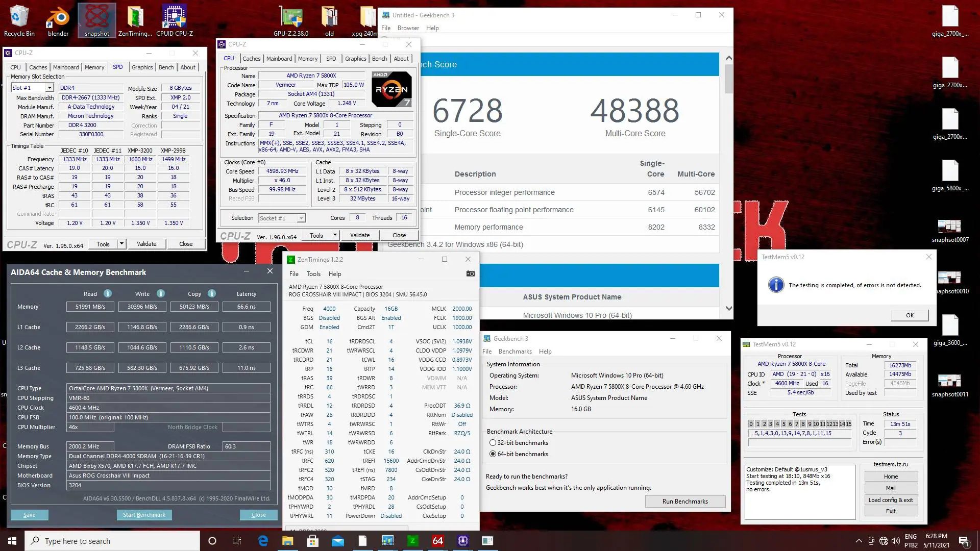Image resolution: width=980 pixels, height=551 pixels.
Task: Open the Tools dropdown arrow in CPU-Z processor window
Action: tap(335, 235)
